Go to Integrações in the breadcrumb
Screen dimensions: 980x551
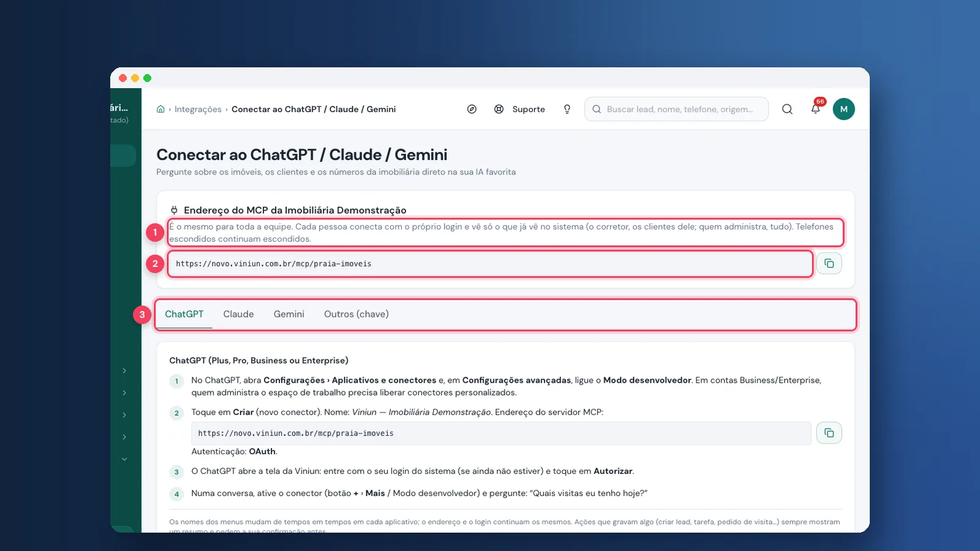tap(198, 109)
